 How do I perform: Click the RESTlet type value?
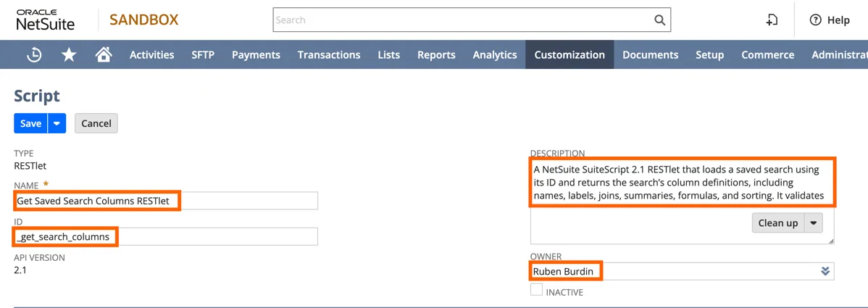click(30, 165)
